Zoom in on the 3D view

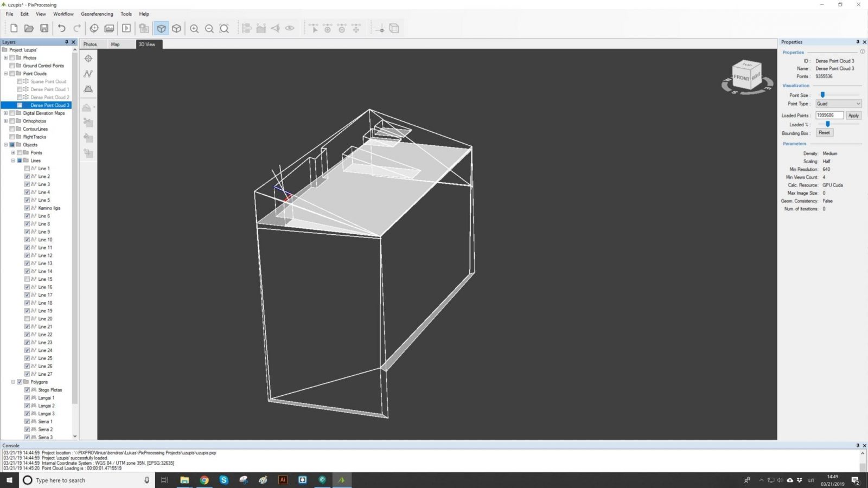(x=194, y=29)
